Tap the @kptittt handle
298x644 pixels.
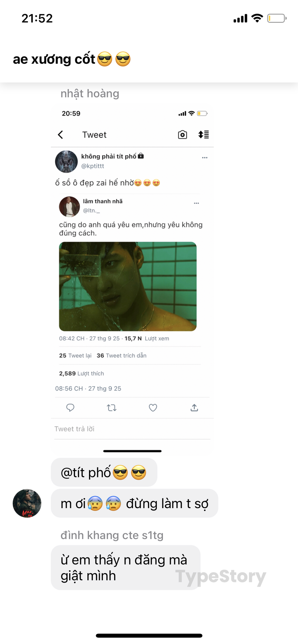(93, 166)
